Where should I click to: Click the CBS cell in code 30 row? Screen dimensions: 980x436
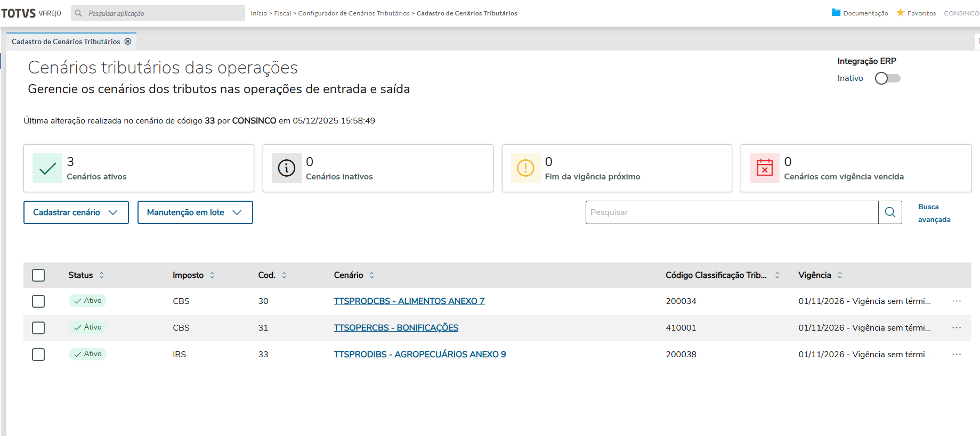coord(181,301)
